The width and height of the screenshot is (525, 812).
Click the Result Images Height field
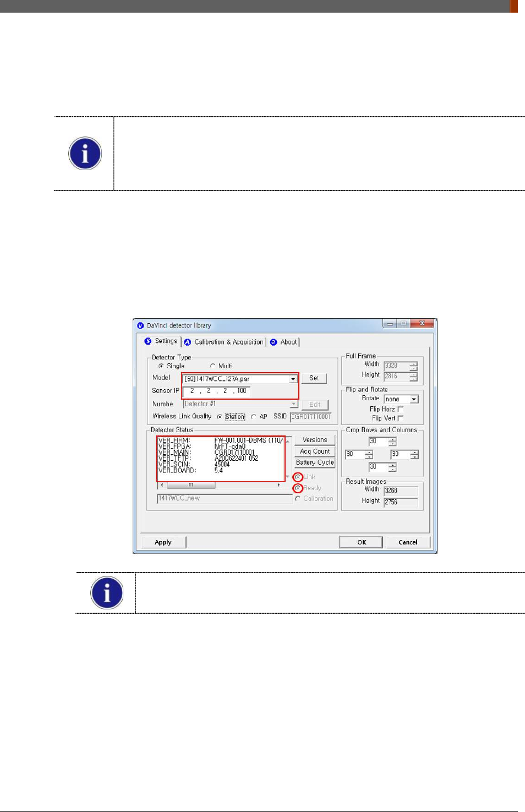tap(401, 502)
